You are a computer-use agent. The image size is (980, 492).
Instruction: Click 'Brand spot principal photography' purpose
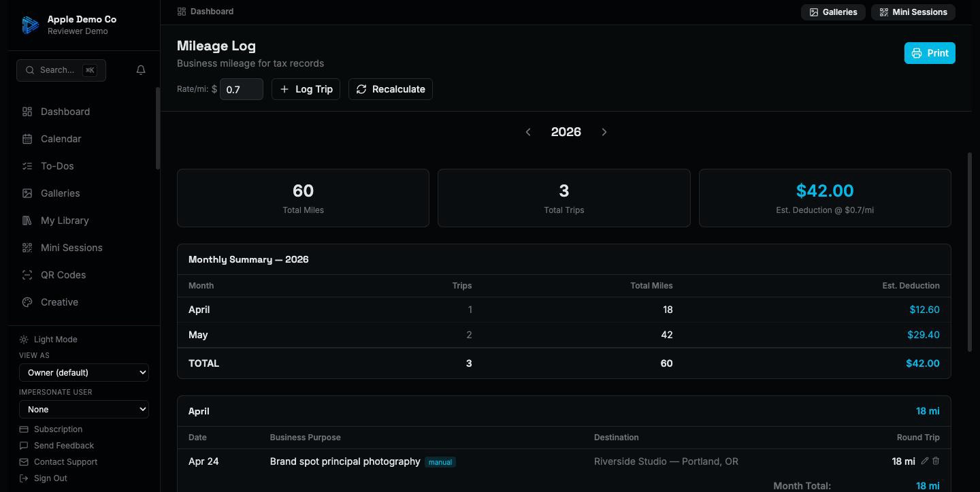coord(345,461)
